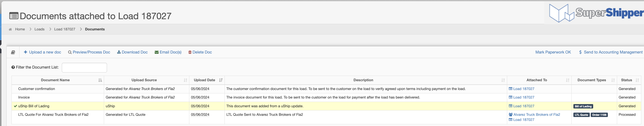Viewport: 644px width, 126px height.
Task: Click the Bill of Lading type badge
Action: [583, 106]
